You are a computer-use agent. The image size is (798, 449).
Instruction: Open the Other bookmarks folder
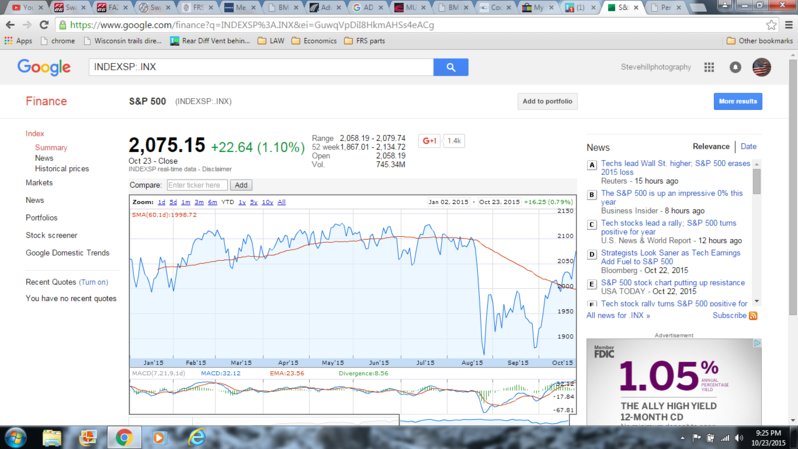pos(760,41)
